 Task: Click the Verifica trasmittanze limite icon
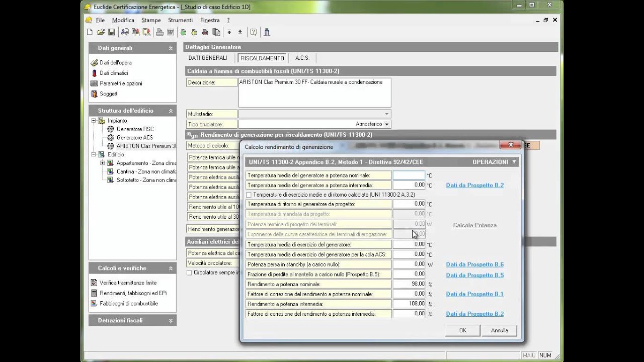coord(94,283)
